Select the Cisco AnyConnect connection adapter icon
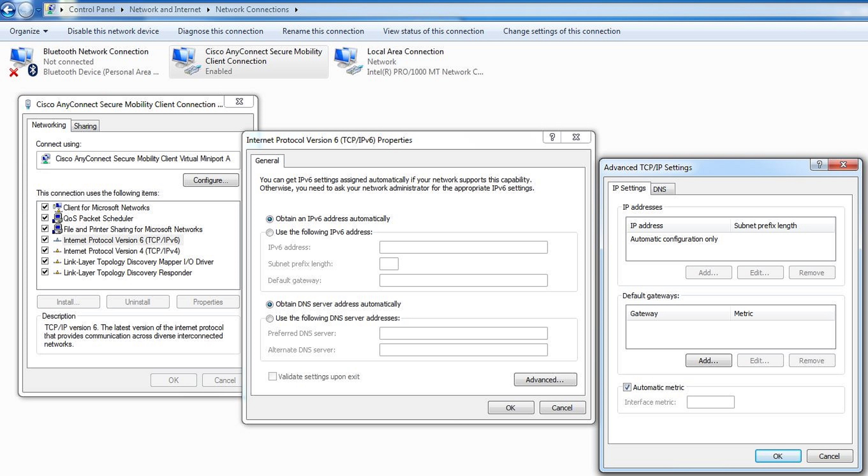 [186, 61]
